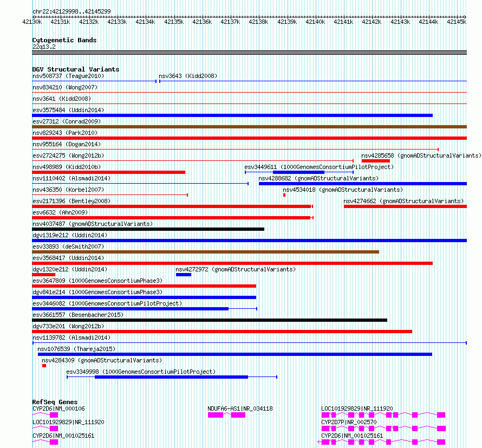Click the dgv733e201 (Wong2012b) label

[x=68, y=326]
